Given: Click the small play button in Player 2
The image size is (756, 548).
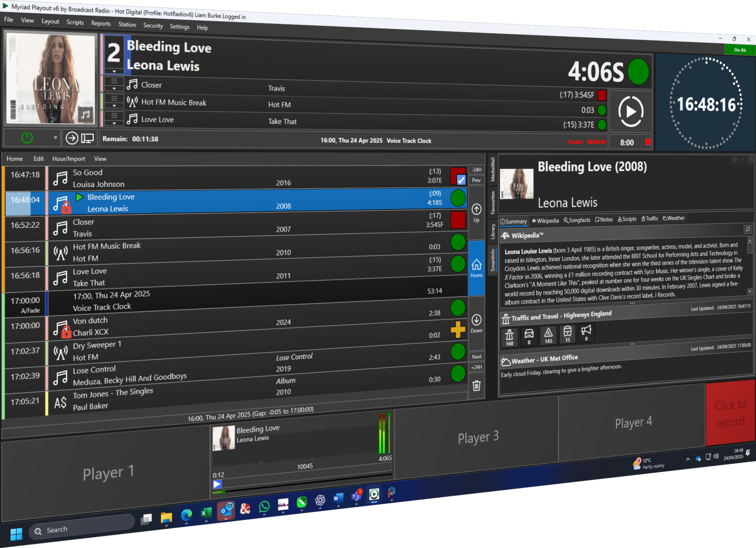Looking at the screenshot, I should (217, 484).
